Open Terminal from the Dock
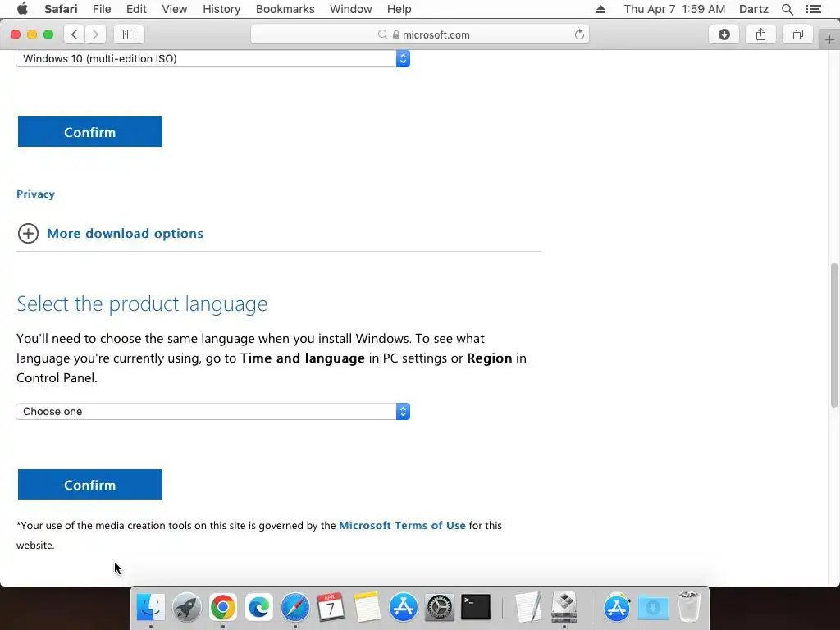 click(476, 608)
